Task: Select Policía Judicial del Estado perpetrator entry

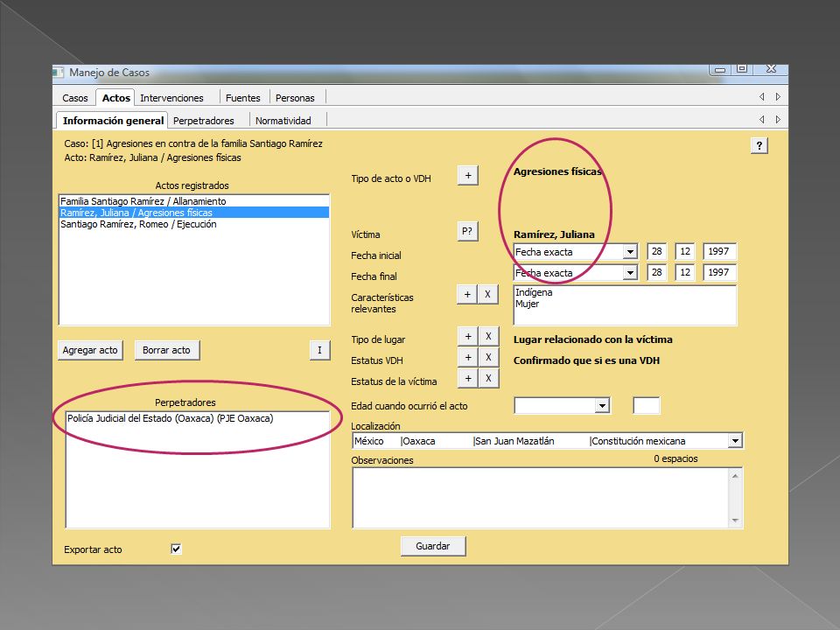Action: (x=197, y=418)
